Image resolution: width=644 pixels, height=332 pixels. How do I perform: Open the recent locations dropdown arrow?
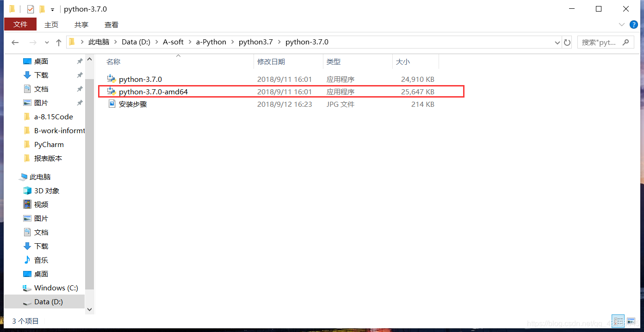(x=47, y=42)
